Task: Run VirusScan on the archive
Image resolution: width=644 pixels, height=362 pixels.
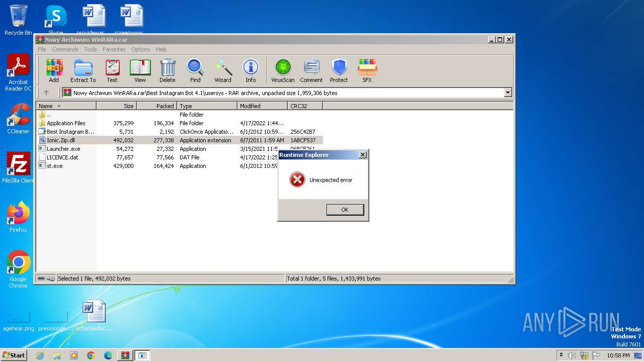Action: click(x=283, y=71)
